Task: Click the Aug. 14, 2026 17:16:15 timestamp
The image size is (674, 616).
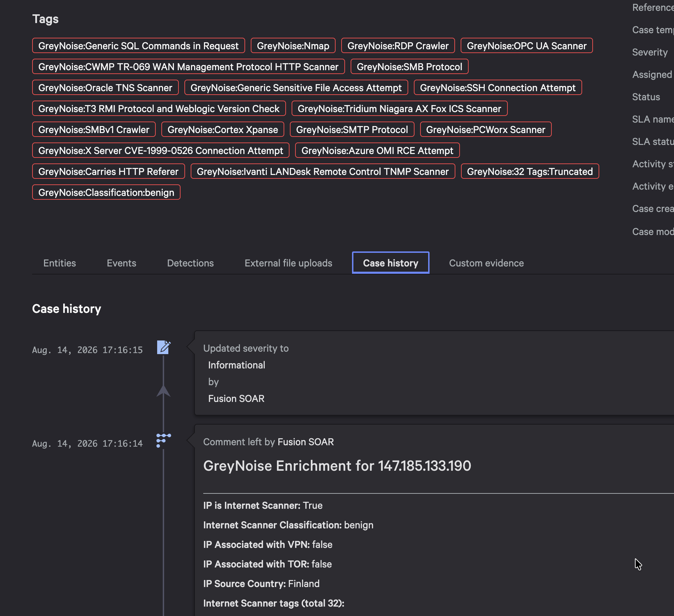Action: [x=87, y=350]
